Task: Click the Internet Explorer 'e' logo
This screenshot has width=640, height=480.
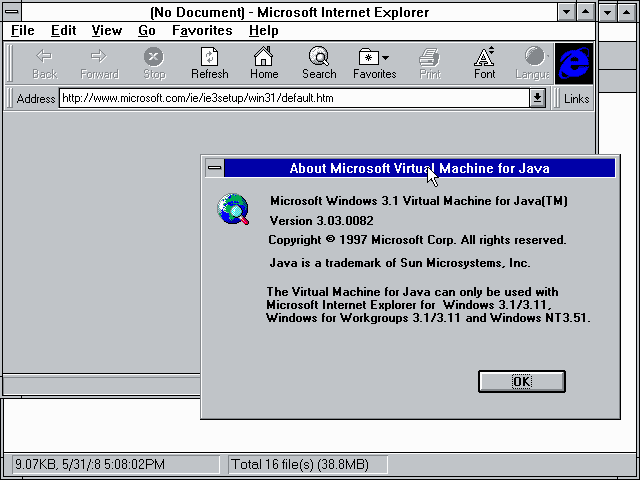Action: coord(573,64)
